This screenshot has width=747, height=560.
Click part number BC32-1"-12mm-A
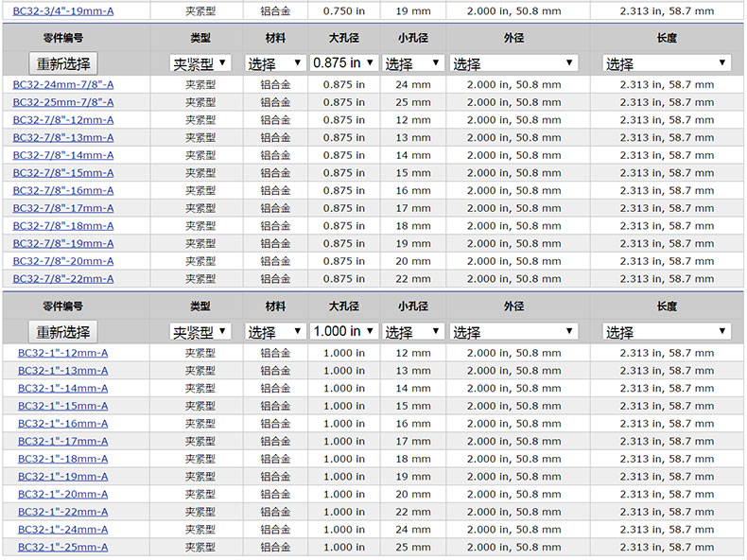point(62,353)
